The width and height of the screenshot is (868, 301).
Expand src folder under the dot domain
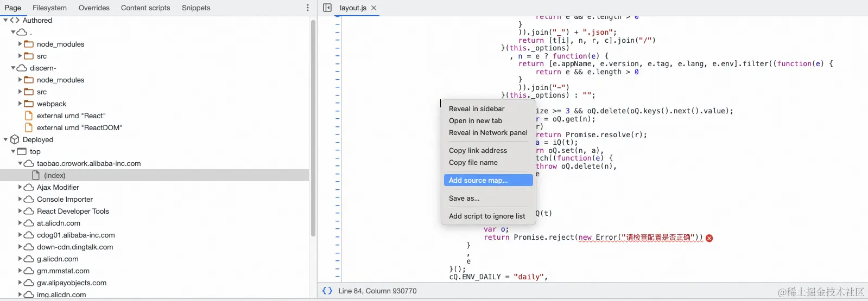point(20,56)
